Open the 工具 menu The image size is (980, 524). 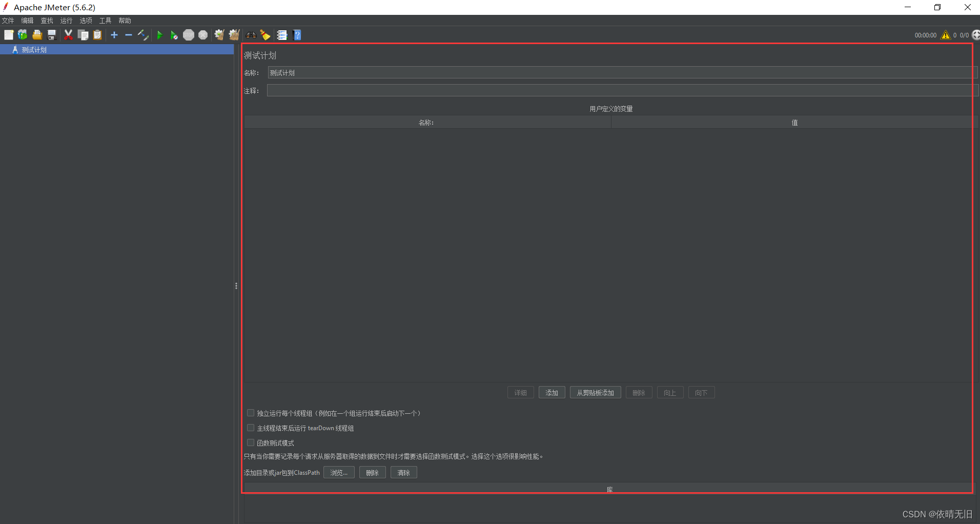(x=106, y=21)
